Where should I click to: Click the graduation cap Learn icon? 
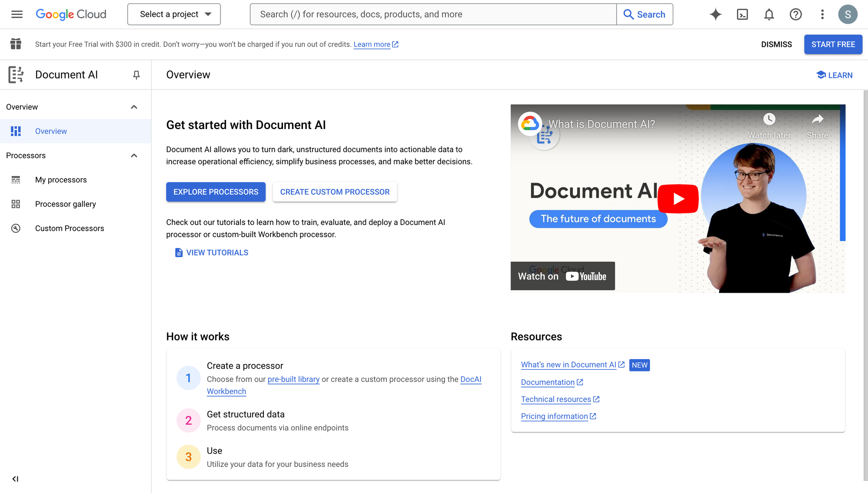click(821, 75)
